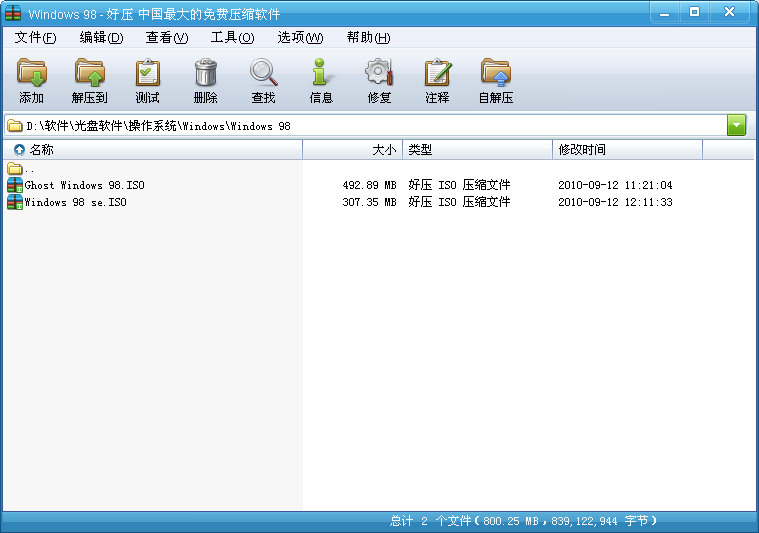This screenshot has width=759, height=533.
Task: Open the 选项(W) menu
Action: pos(300,38)
